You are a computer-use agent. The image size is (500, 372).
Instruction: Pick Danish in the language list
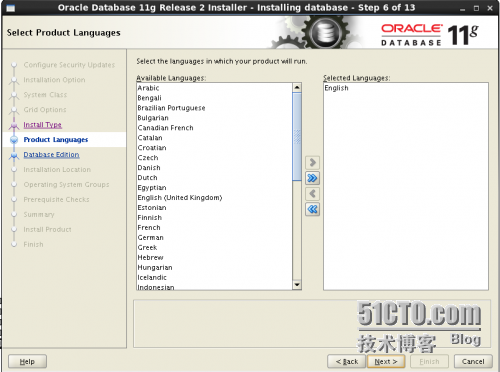[214, 168]
